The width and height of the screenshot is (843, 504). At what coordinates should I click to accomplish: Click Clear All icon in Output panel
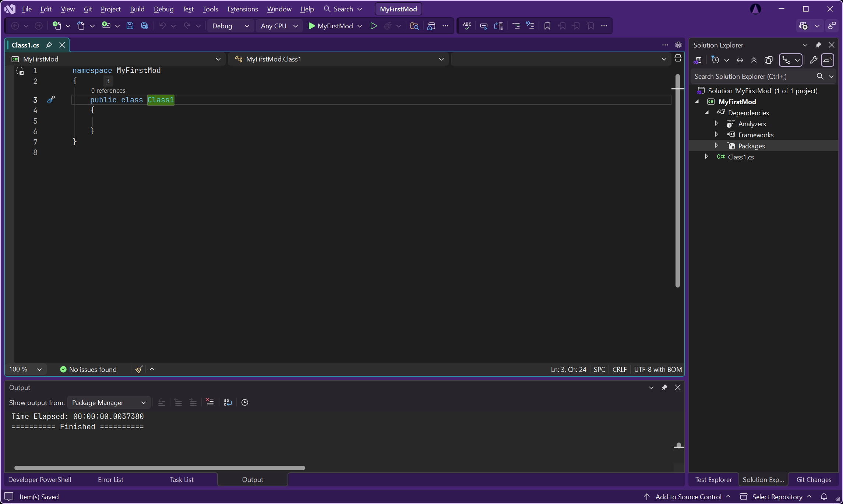(x=210, y=402)
